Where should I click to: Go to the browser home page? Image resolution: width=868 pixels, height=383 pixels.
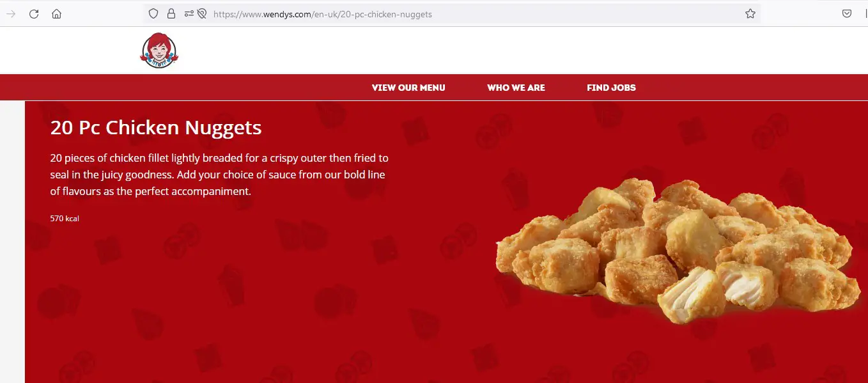tap(57, 14)
